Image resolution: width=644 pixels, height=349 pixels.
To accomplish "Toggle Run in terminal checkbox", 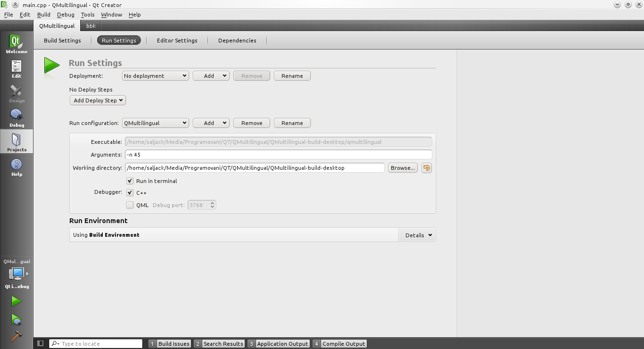I will coord(130,181).
